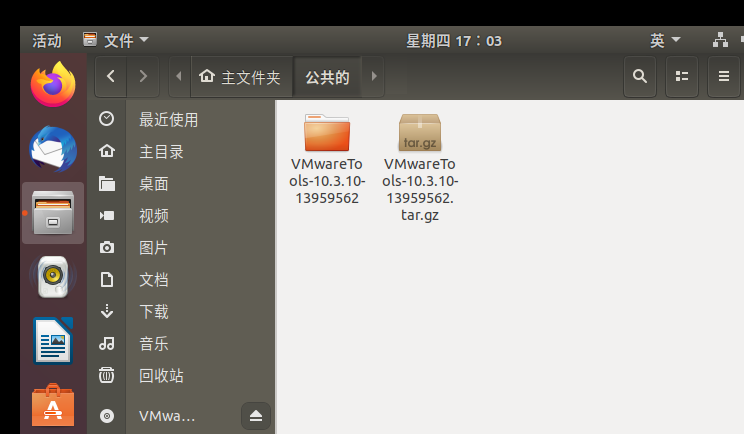Click the trash icon beside 回收站

pyautogui.click(x=107, y=375)
